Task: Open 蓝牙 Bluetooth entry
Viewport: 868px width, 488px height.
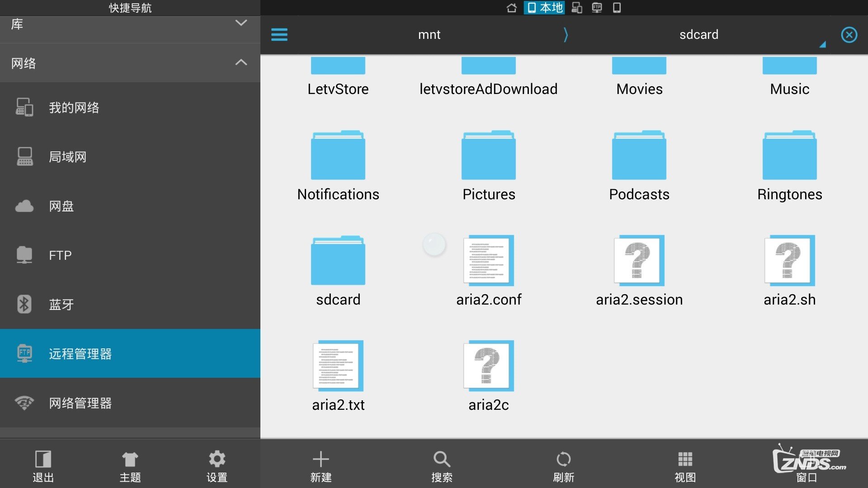Action: pos(130,305)
